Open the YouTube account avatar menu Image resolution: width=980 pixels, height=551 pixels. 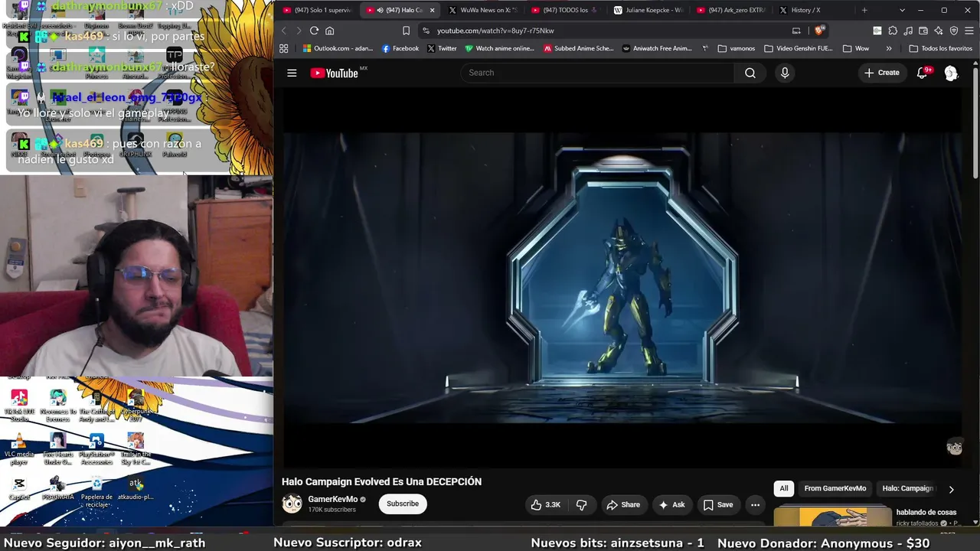click(951, 73)
